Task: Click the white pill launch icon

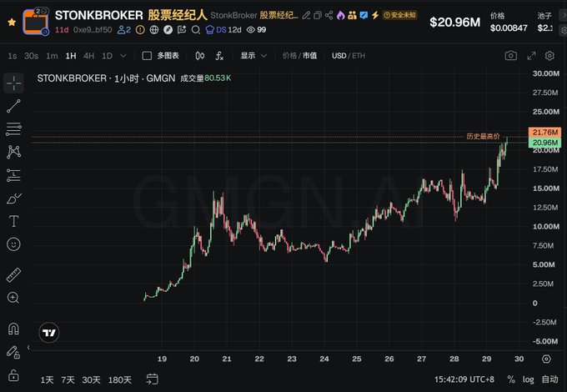Action: pyautogui.click(x=168, y=30)
